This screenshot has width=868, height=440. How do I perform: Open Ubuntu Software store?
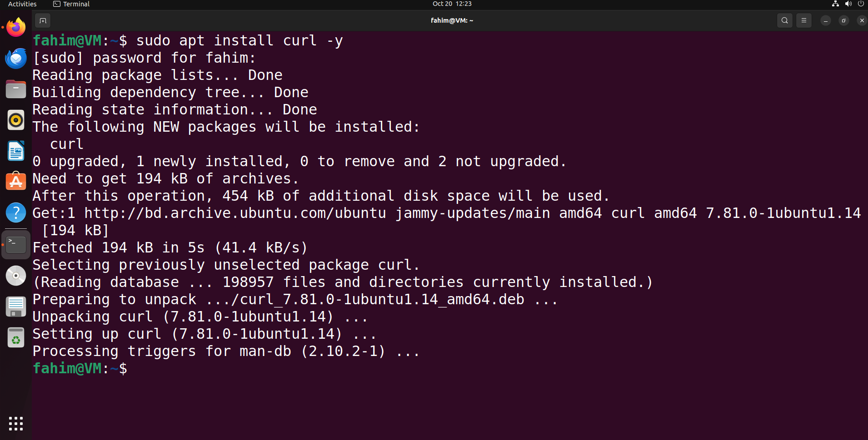click(16, 182)
